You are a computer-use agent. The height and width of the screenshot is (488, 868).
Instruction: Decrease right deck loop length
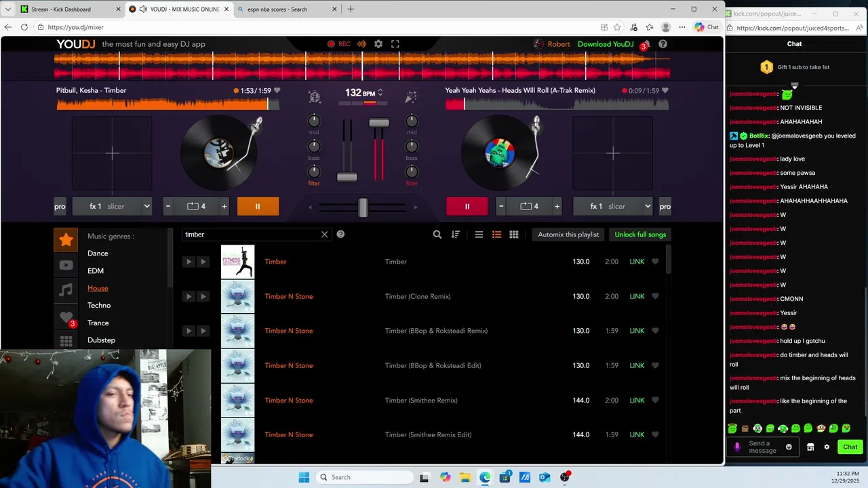pos(501,206)
